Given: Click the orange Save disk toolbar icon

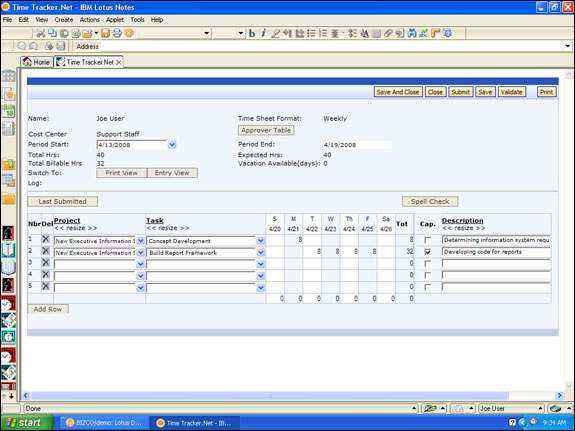Looking at the screenshot, I should (106, 33).
